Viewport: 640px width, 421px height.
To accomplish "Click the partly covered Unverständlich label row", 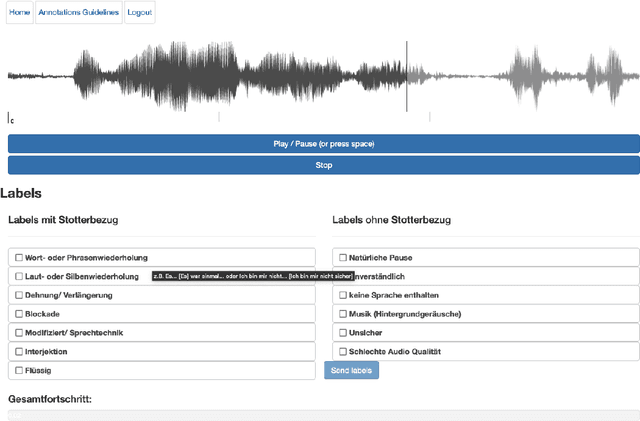I will coord(486,276).
